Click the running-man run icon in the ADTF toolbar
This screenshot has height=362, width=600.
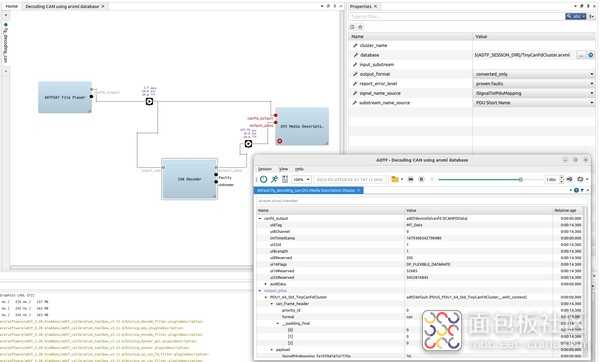(274, 179)
